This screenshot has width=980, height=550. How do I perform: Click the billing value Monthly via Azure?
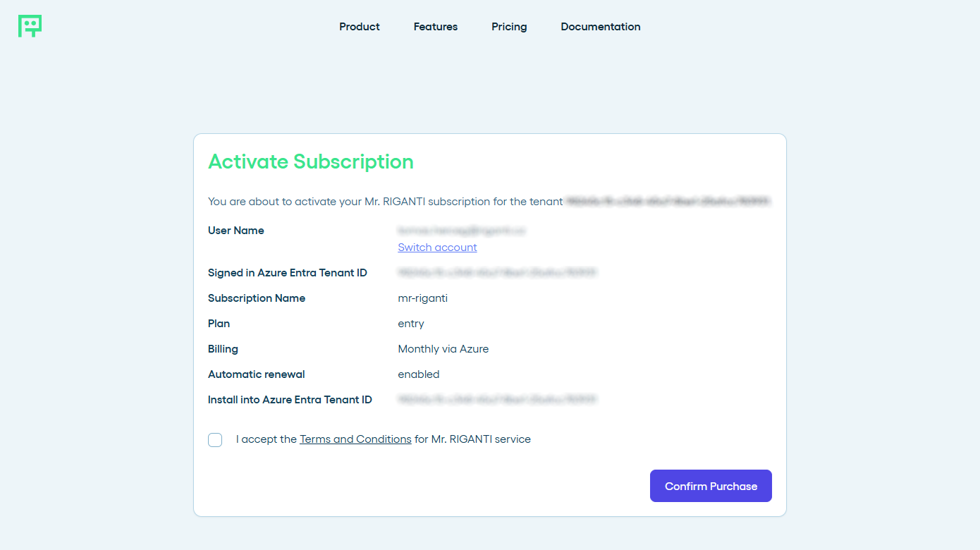(x=443, y=348)
